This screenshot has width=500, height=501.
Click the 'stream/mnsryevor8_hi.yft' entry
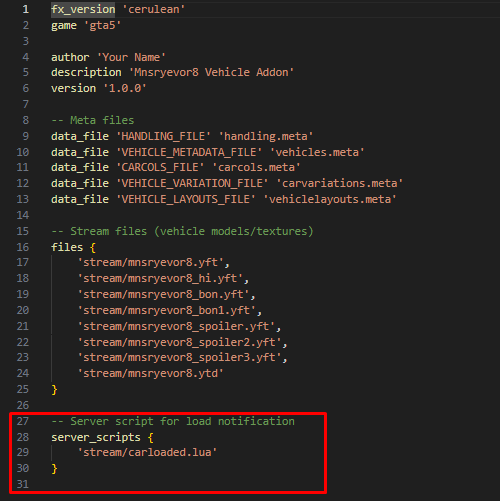(x=160, y=278)
